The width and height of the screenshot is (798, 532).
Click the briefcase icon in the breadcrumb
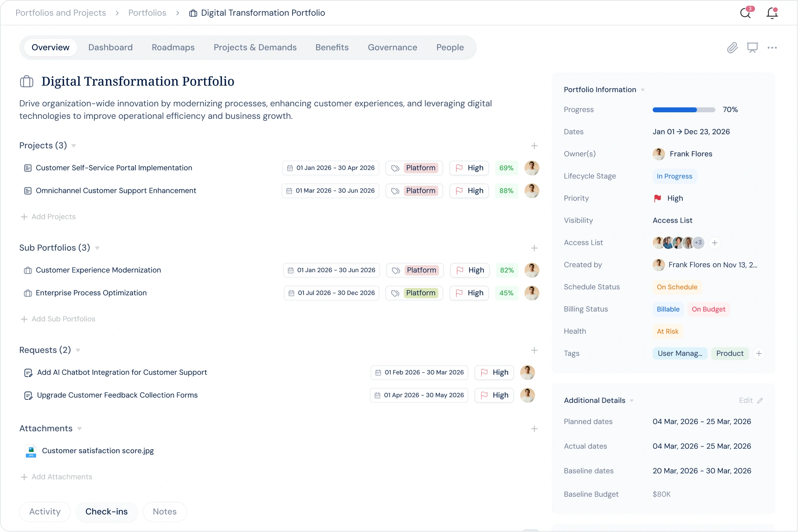[x=193, y=13]
